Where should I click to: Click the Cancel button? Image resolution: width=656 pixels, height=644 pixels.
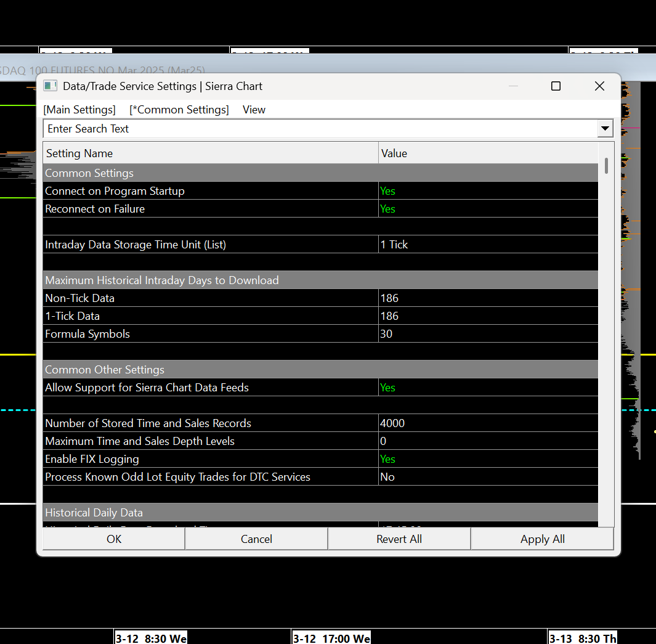pos(256,539)
